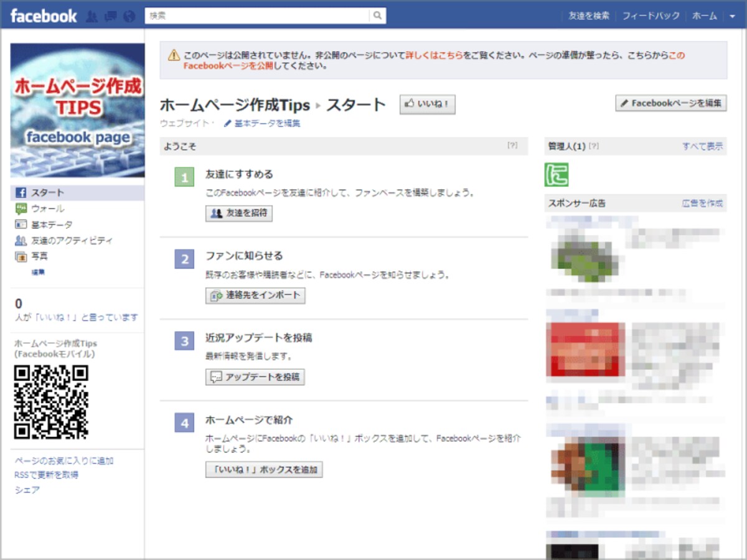Screen dimensions: 747x560
Task: Click フィードバック in top bar
Action: pyautogui.click(x=651, y=16)
